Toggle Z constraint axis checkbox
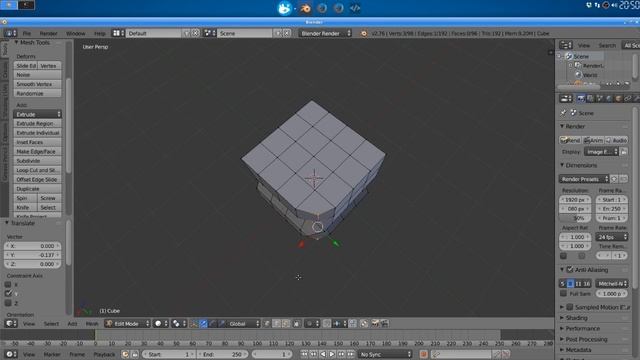The height and width of the screenshot is (360, 640). [x=8, y=303]
